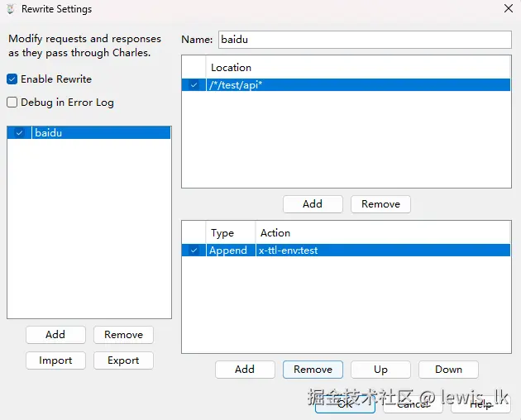
Task: Click the Type column header
Action: click(231, 233)
